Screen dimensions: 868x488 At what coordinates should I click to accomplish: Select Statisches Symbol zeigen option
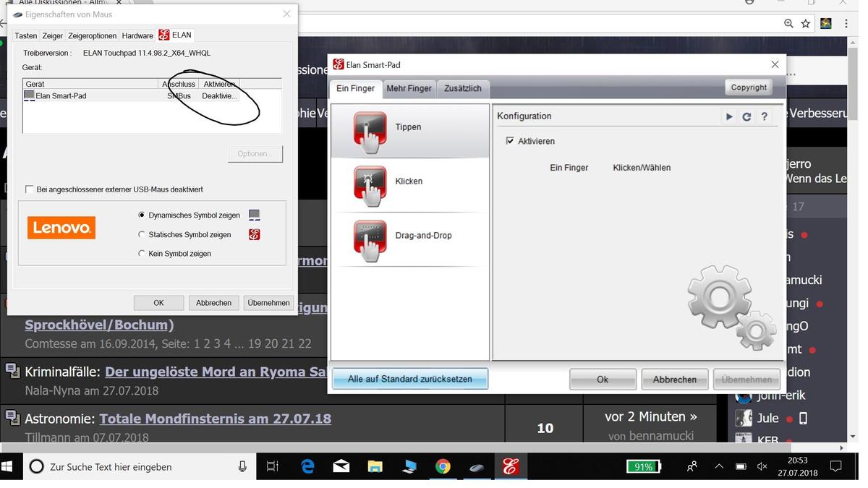(x=142, y=234)
